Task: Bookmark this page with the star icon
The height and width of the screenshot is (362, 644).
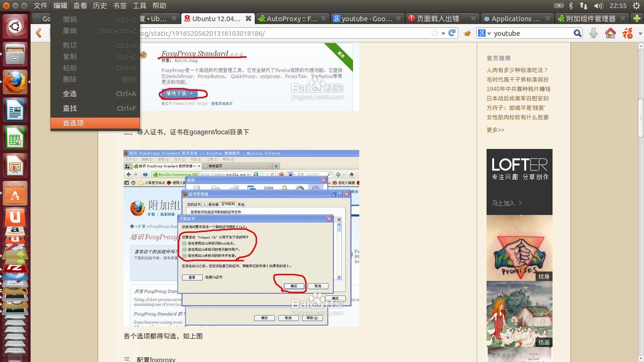Action: click(435, 33)
